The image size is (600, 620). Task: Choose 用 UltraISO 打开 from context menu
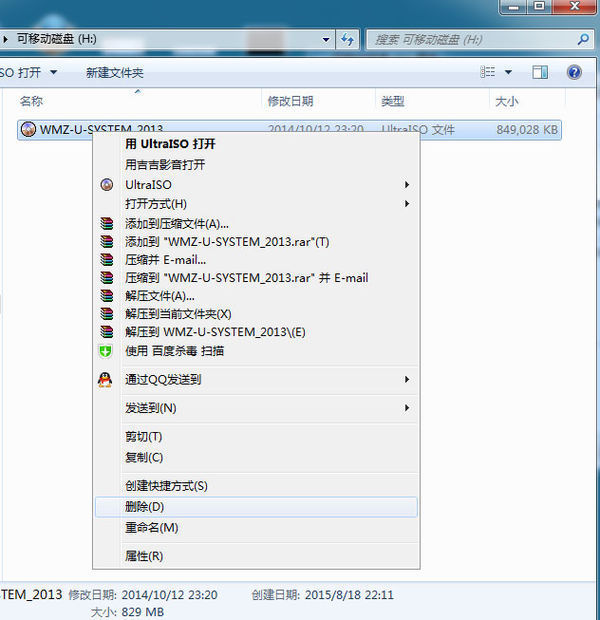256,144
